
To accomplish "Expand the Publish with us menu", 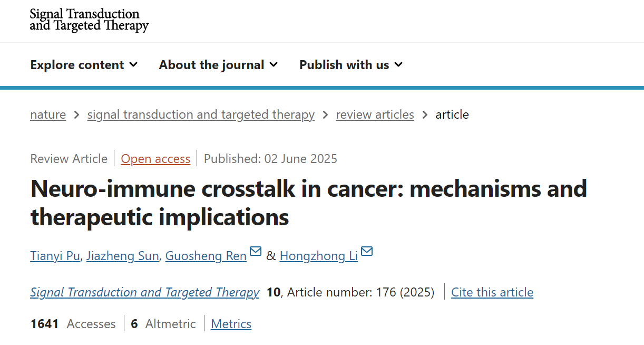I will coord(351,65).
